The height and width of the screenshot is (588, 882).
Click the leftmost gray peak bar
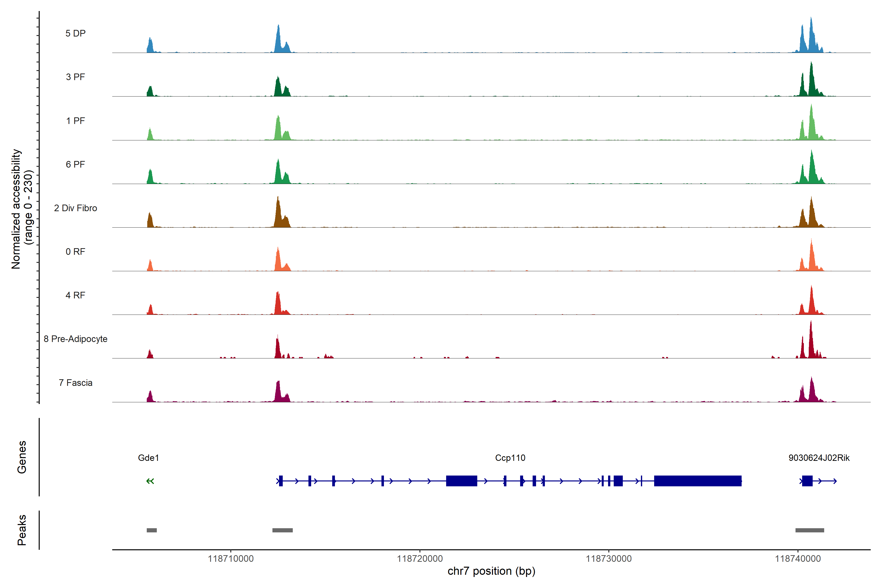click(x=151, y=530)
